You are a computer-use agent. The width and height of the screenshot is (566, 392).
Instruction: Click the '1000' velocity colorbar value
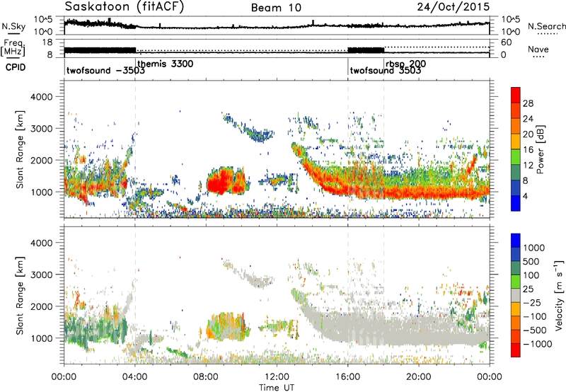coord(534,248)
